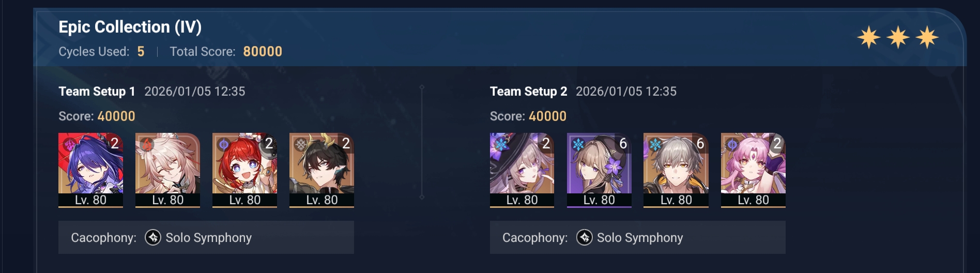
Task: Click the purple-haired character portrait in Team Setup 1
Action: point(90,170)
